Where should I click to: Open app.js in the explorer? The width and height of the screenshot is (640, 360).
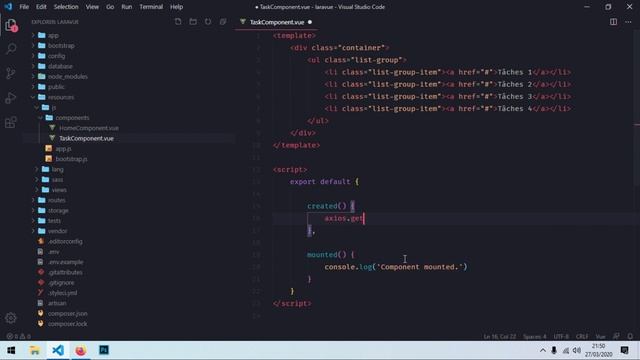[63, 149]
